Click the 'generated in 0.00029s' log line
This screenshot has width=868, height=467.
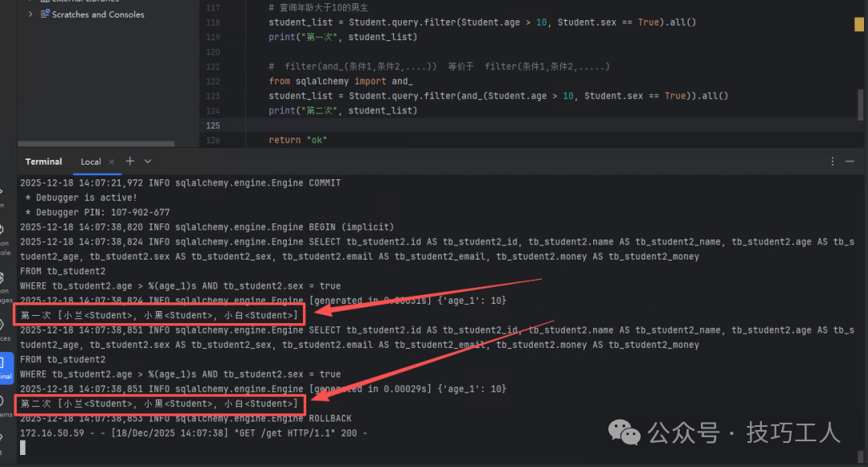pyautogui.click(x=263, y=389)
